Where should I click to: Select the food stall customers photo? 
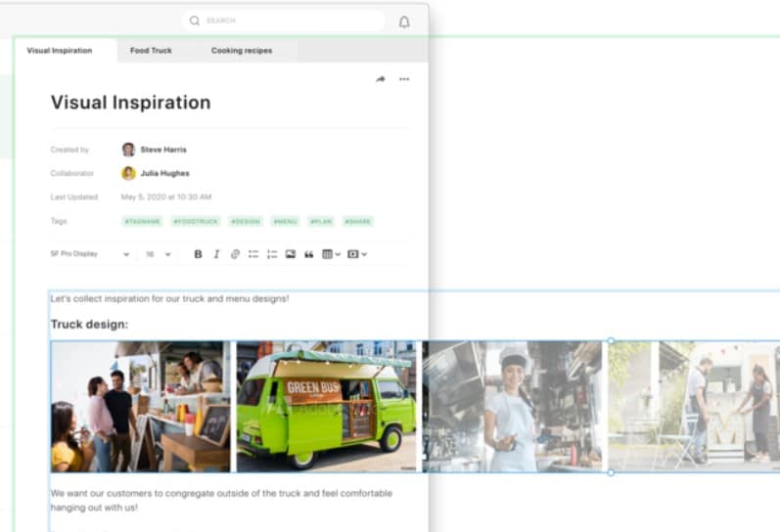click(141, 407)
